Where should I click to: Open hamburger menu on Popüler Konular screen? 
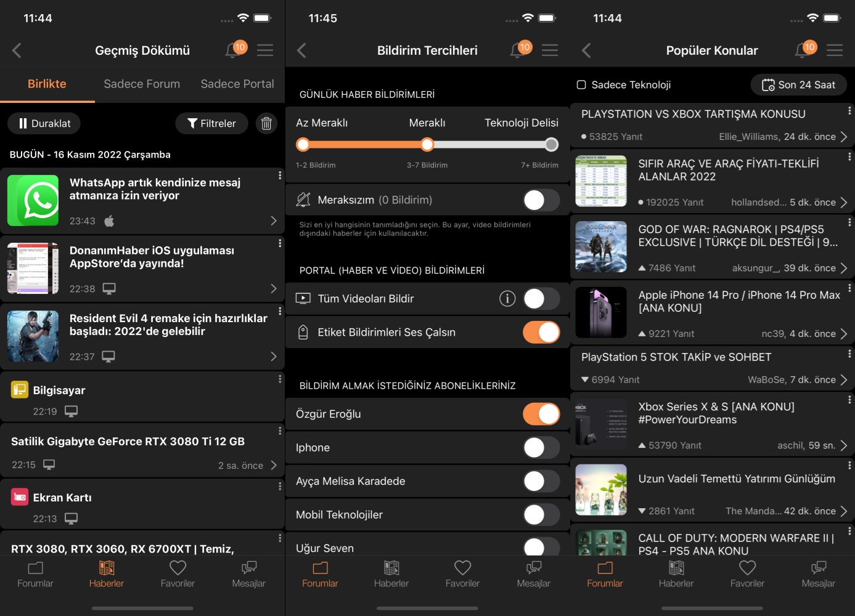click(835, 51)
